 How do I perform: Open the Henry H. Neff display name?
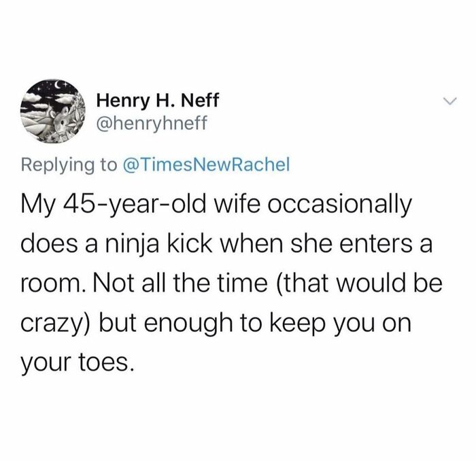[158, 101]
